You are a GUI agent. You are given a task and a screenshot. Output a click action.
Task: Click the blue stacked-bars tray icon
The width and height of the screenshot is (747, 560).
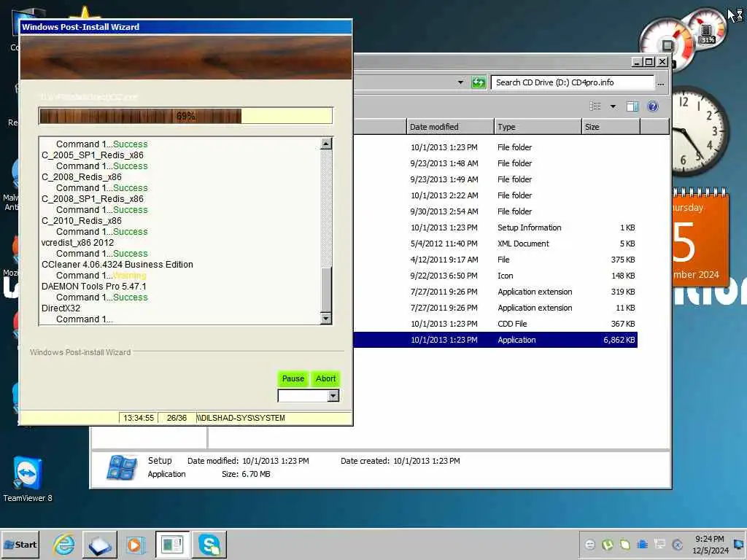pos(642,544)
